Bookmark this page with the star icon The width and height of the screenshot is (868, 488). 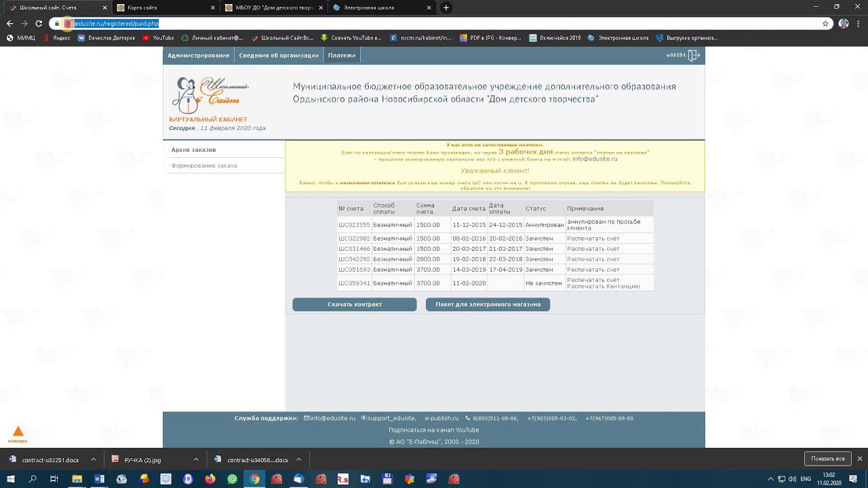pos(825,23)
